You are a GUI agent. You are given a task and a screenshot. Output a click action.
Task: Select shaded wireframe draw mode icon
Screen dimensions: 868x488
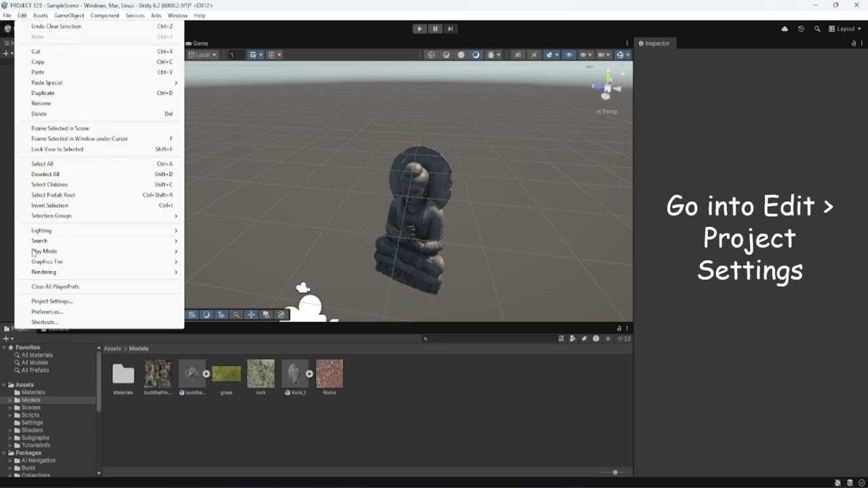(446, 55)
